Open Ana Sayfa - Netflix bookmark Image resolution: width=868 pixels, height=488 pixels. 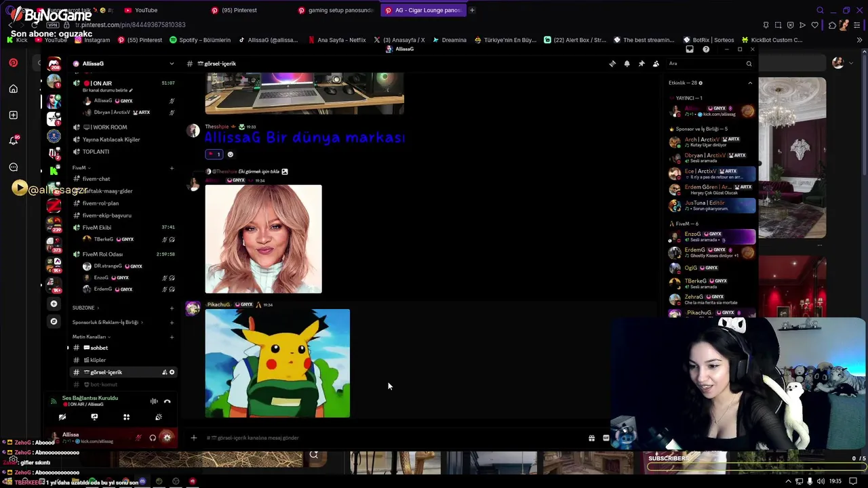[336, 40]
